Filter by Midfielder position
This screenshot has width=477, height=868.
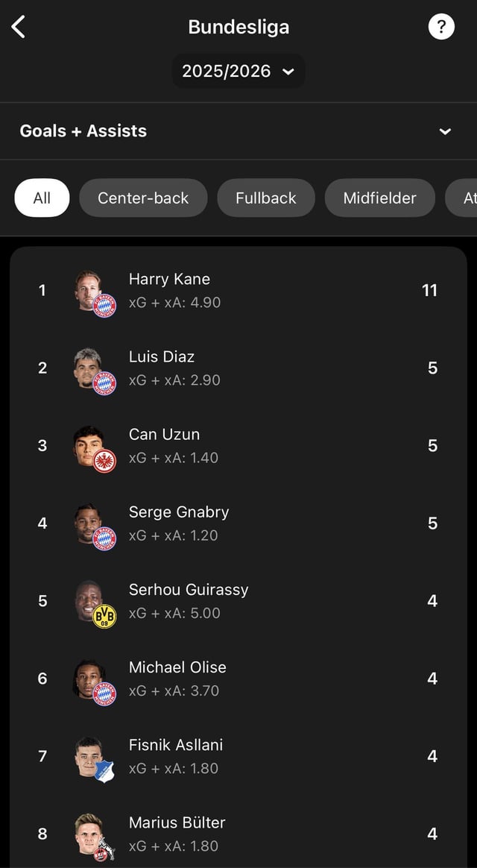coord(379,198)
